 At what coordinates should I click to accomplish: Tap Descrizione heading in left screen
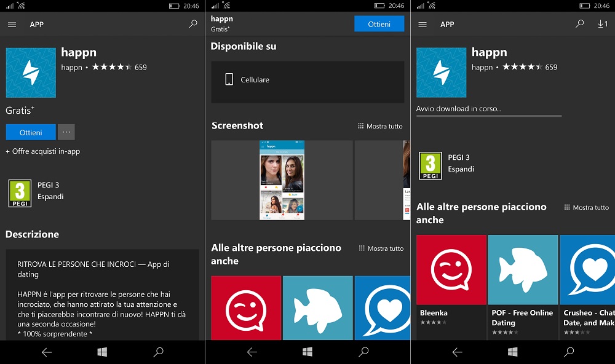(32, 234)
